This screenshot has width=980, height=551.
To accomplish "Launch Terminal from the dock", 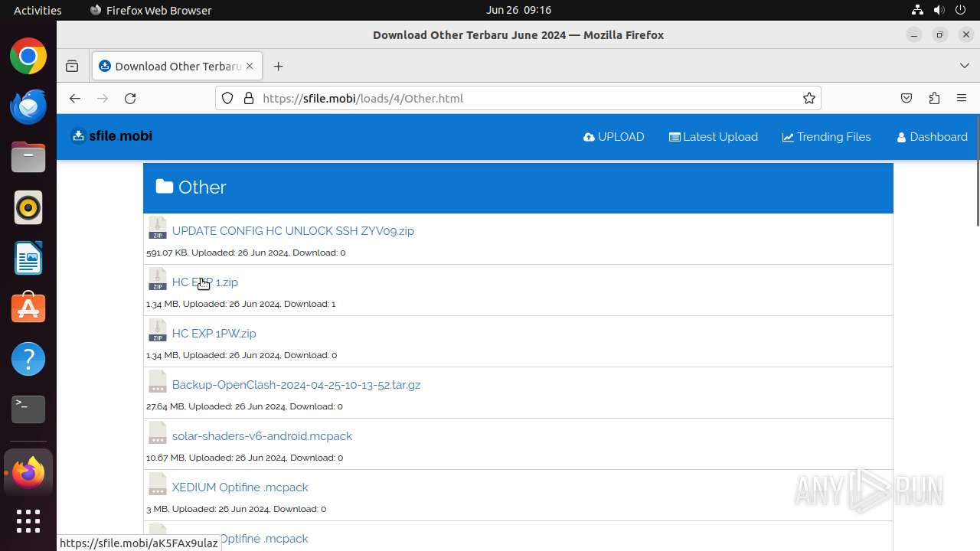I will pos(28,409).
